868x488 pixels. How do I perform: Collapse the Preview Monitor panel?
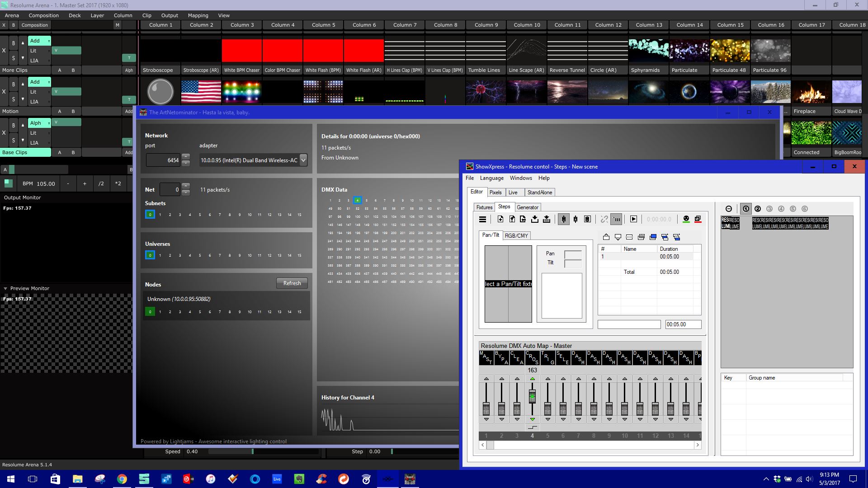(x=5, y=288)
